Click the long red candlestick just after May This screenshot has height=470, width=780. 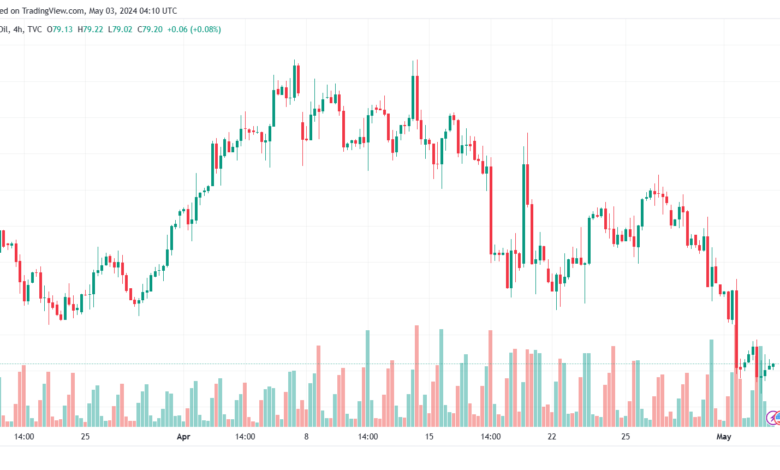[736, 329]
